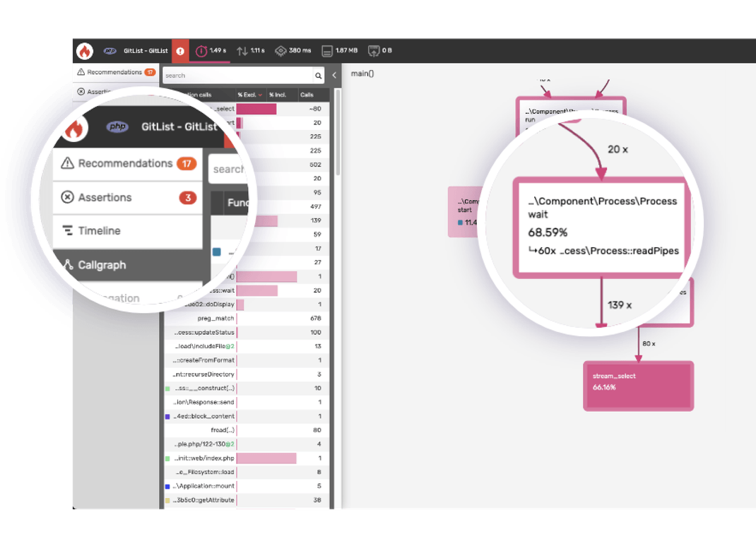The height and width of the screenshot is (539, 756).
Task: Select the wall time clock icon (1.49 s)
Action: pos(201,51)
